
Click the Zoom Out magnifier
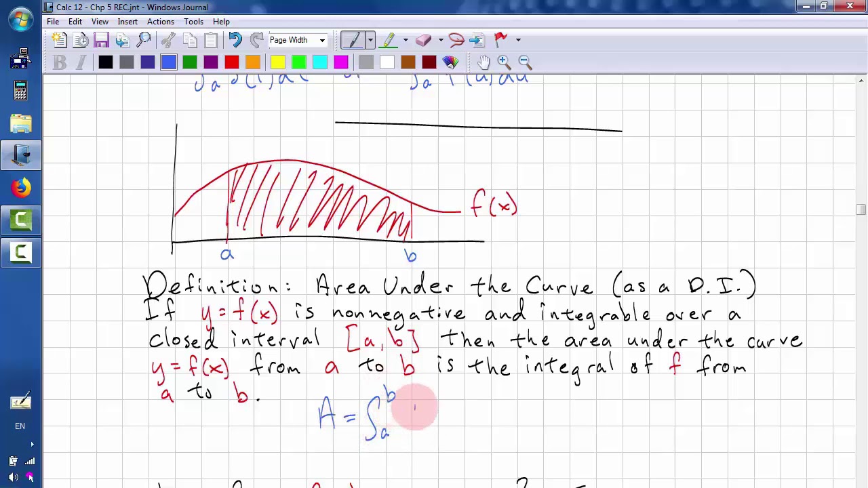[x=525, y=62]
